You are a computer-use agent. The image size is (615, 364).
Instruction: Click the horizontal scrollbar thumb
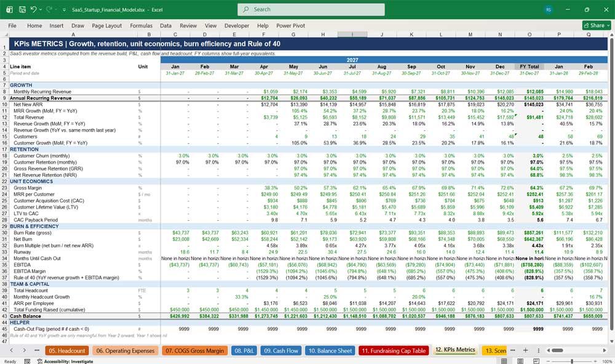coord(557,350)
